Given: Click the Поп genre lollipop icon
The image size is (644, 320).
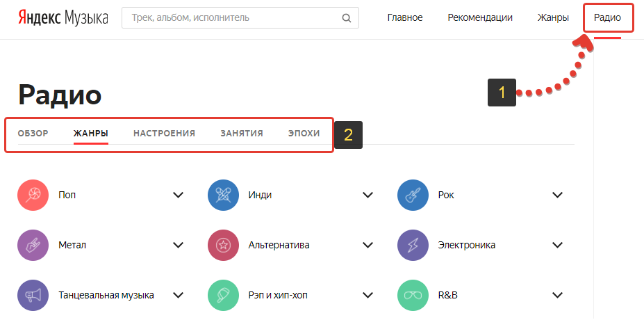Looking at the screenshot, I should (33, 195).
